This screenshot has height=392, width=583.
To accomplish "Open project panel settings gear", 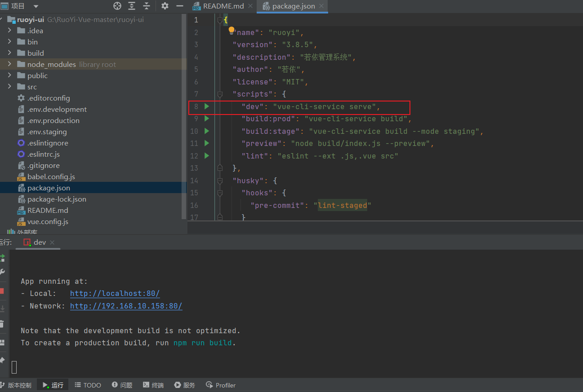I will coord(165,6).
